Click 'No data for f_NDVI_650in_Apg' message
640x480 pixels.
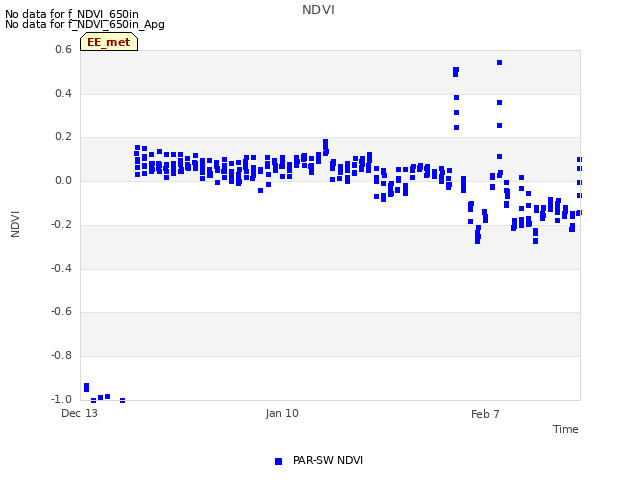coord(85,24)
